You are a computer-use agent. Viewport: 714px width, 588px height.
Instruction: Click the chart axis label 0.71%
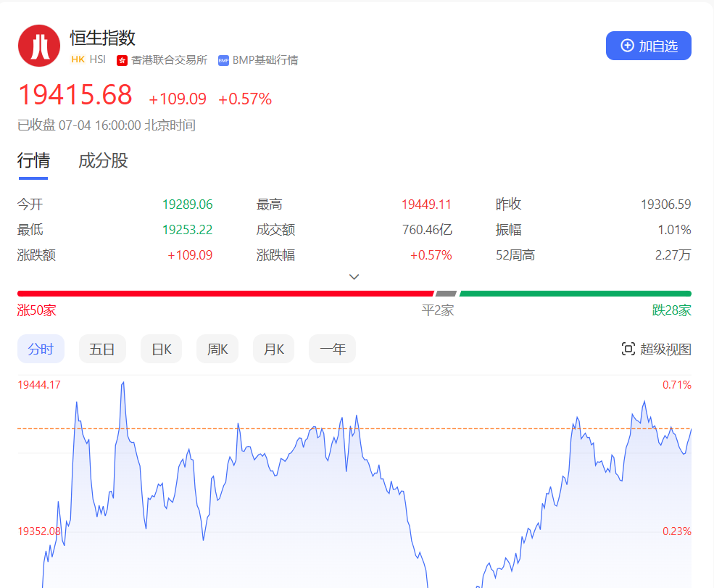point(676,385)
